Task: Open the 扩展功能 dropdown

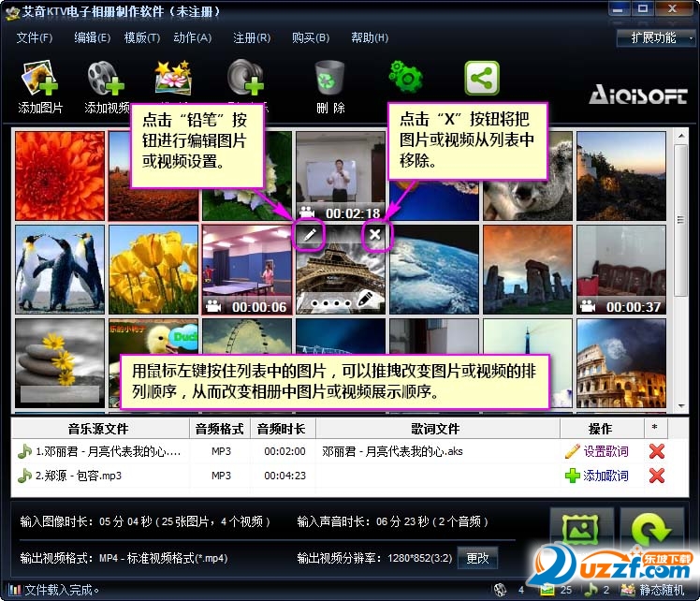Action: pos(656,38)
